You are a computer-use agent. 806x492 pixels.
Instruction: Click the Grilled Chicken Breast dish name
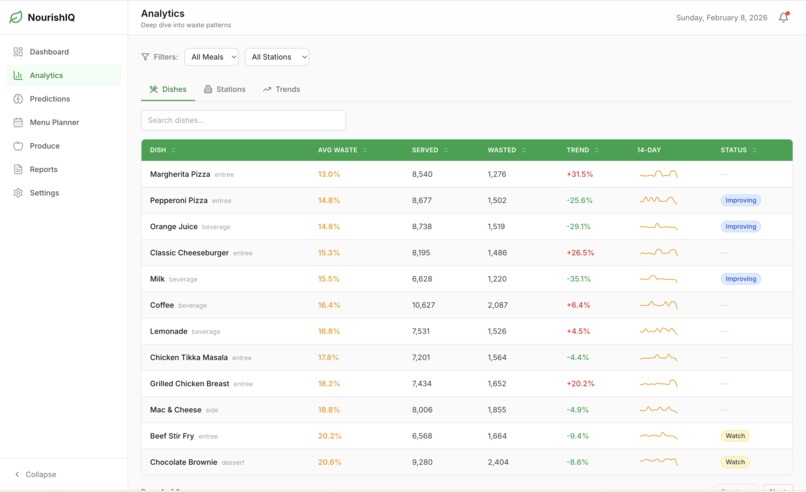coord(189,384)
